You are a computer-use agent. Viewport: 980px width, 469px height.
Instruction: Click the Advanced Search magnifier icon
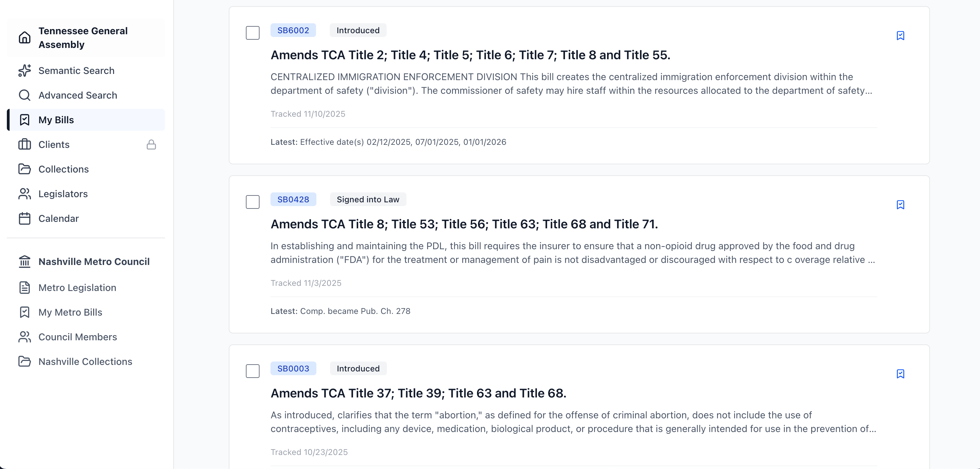click(24, 95)
